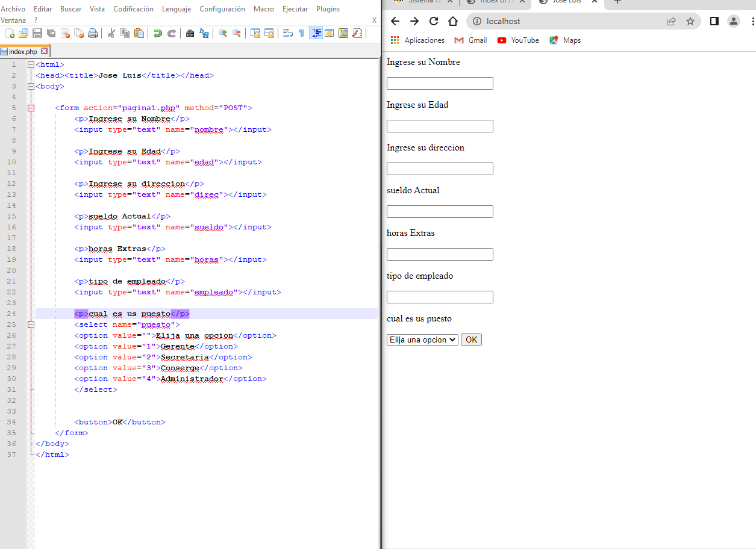Viewport: 756px width, 549px height.
Task: Close the index.php tab with its X
Action: 44,51
